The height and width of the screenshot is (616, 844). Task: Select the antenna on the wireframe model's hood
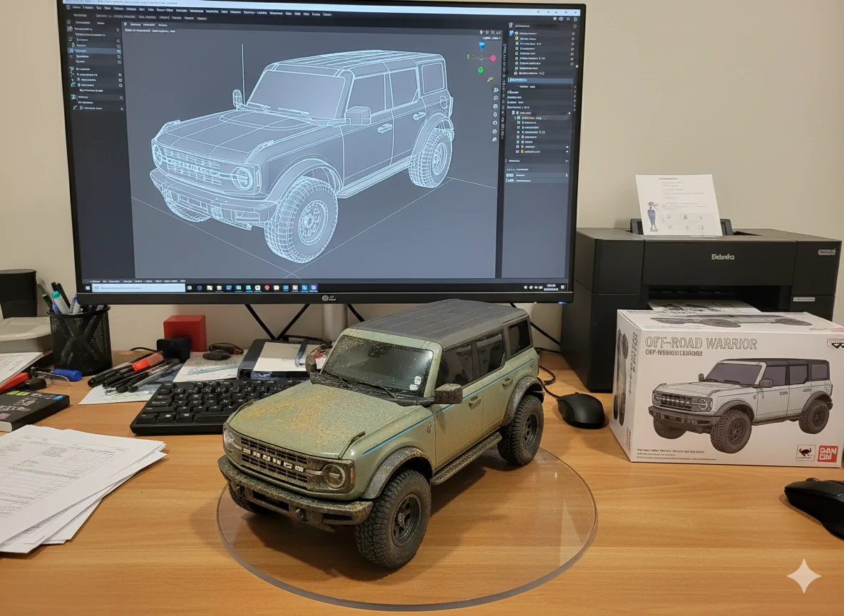tap(243, 73)
